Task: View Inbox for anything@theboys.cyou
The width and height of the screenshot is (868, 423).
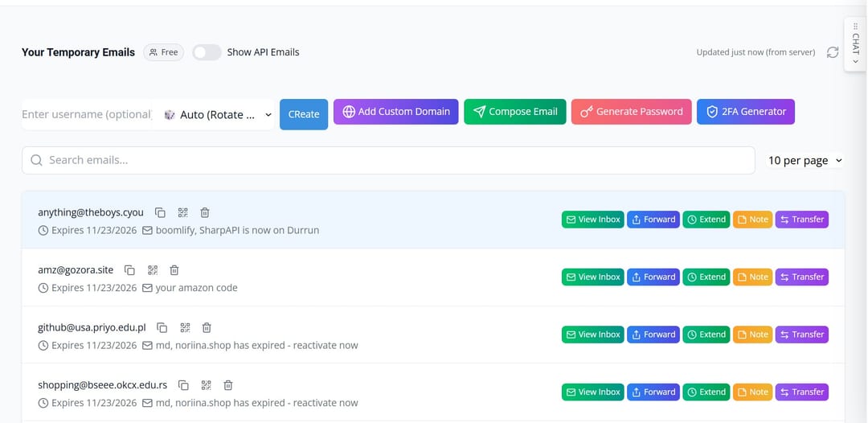Action: point(593,220)
